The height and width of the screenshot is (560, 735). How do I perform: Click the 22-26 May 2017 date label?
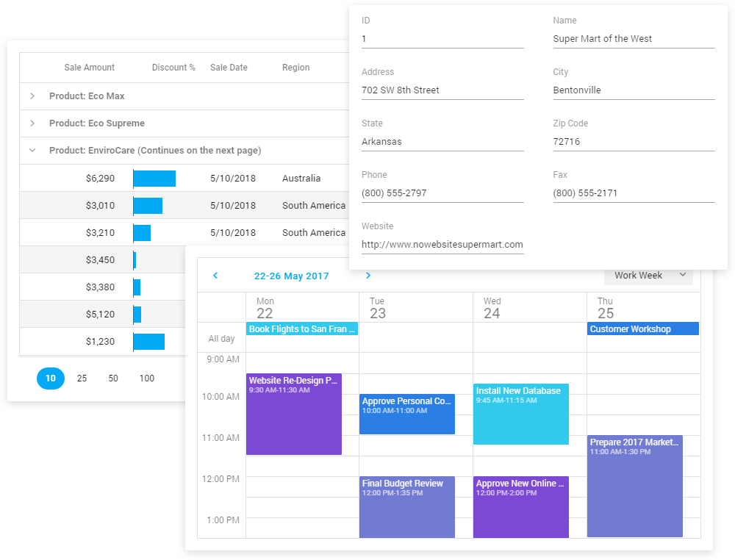tap(292, 276)
